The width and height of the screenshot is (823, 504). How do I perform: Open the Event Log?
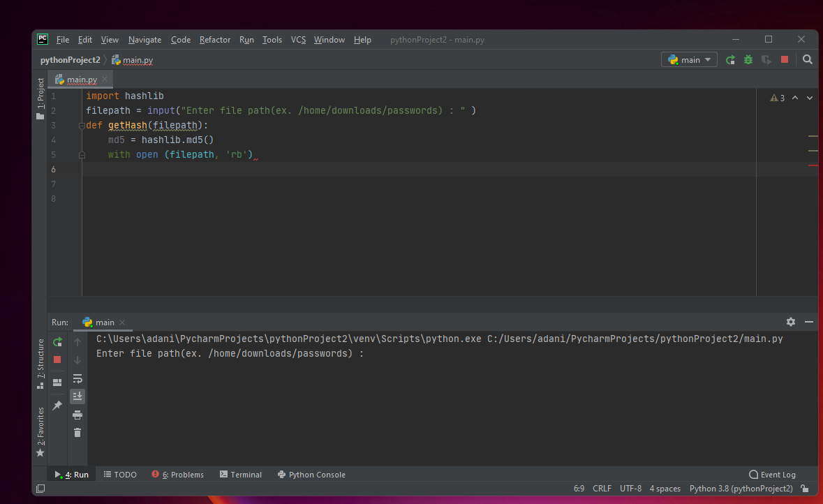pyautogui.click(x=772, y=475)
